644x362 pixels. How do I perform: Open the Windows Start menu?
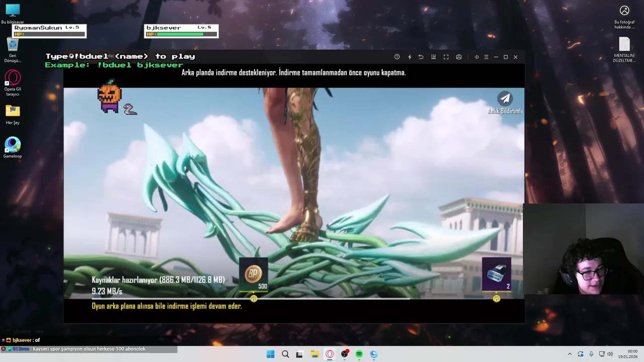tap(271, 354)
